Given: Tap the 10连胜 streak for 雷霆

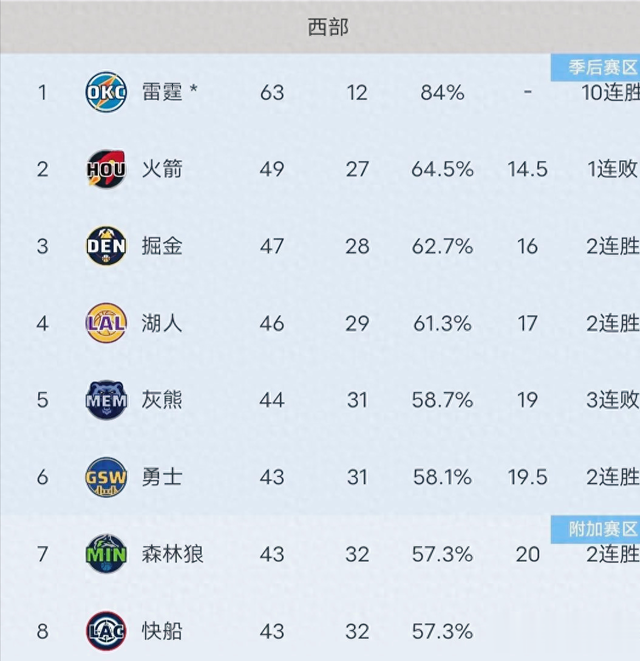Looking at the screenshot, I should click(610, 92).
